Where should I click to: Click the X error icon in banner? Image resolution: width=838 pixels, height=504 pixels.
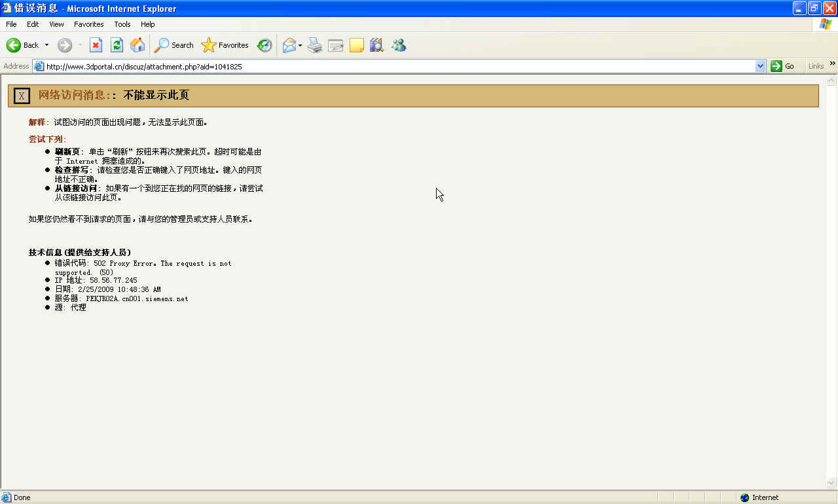coord(22,96)
